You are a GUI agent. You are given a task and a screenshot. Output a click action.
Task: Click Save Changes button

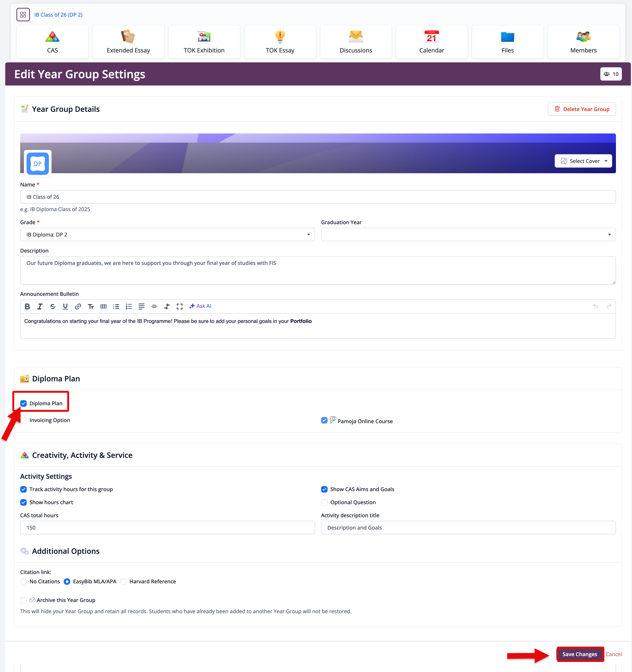click(x=579, y=654)
